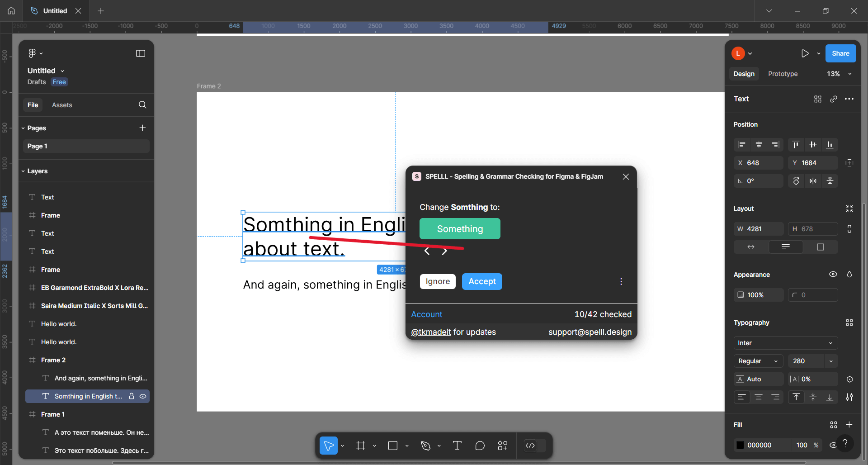Select Page 1 in pages list
This screenshot has height=465, width=868.
pos(86,146)
